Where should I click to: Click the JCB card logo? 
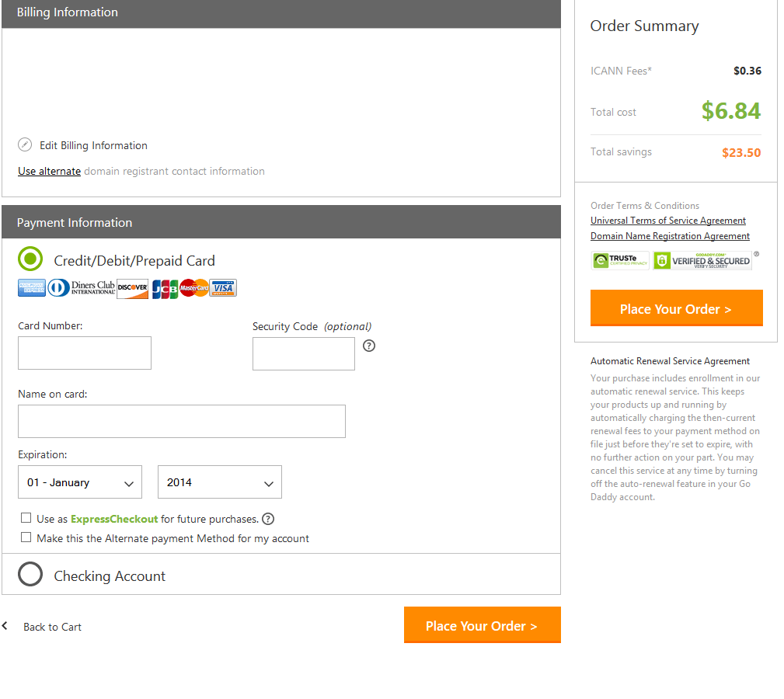tap(165, 288)
